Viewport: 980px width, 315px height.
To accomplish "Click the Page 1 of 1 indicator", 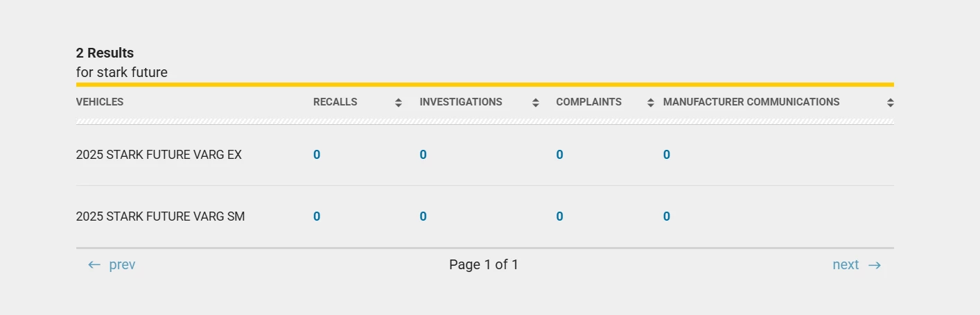I will pyautogui.click(x=484, y=264).
